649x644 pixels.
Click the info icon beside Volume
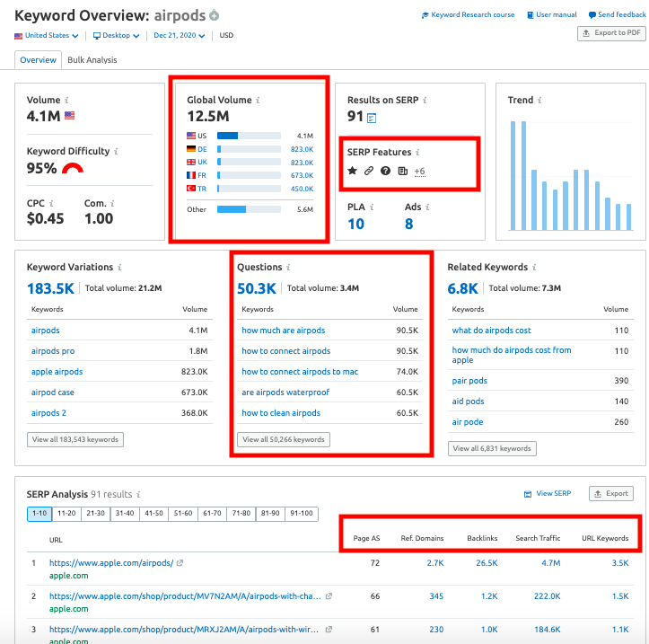pyautogui.click(x=66, y=101)
